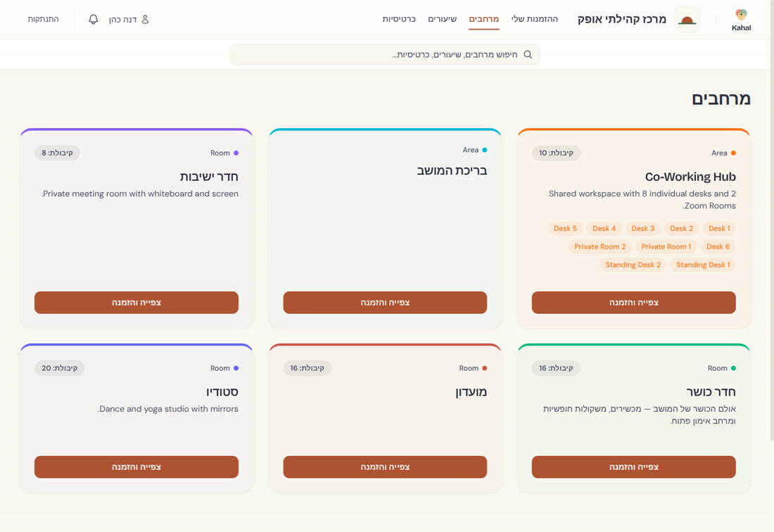Click צפייה והזמנה for חדר כושר

[x=634, y=467]
